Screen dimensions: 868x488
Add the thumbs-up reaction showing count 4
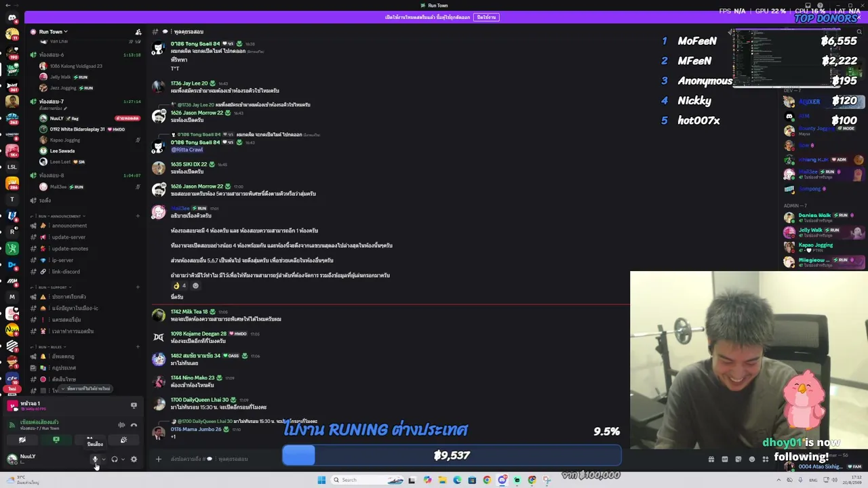click(x=180, y=285)
